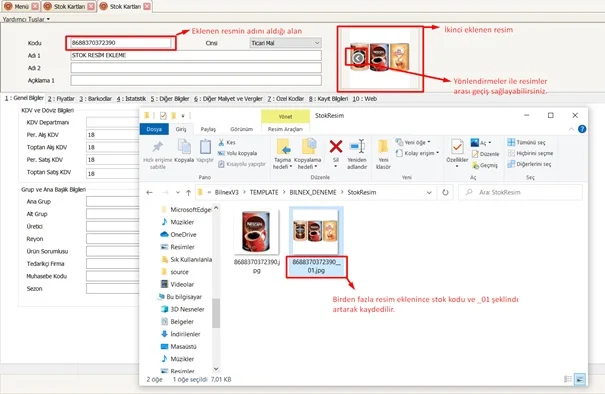
Task: Switch to 2 : Fiyatlar tab
Action: click(61, 99)
